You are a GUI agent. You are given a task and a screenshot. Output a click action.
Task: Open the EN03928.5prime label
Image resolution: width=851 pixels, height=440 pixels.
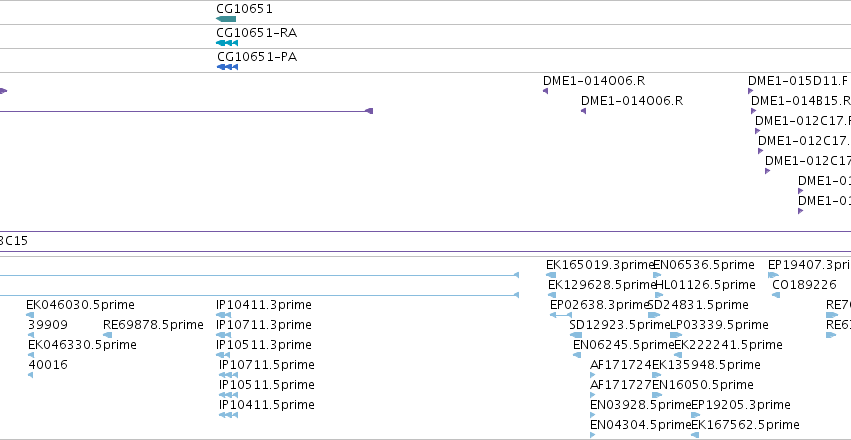click(640, 405)
